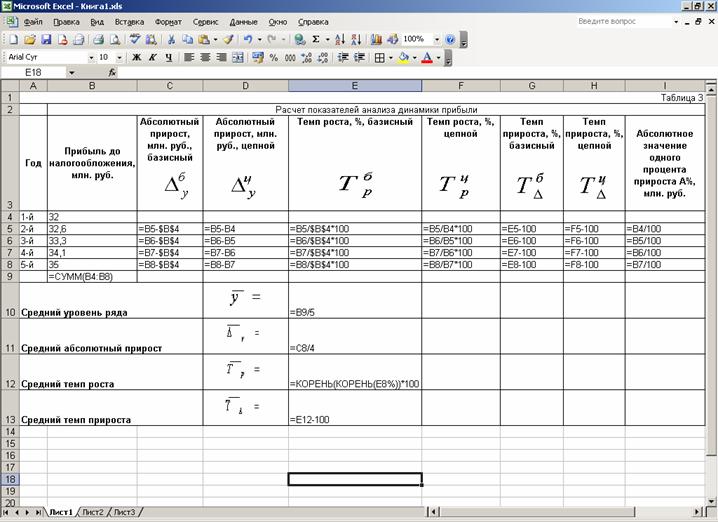This screenshot has width=718, height=522.
Task: Undo the last action
Action: coord(248,39)
